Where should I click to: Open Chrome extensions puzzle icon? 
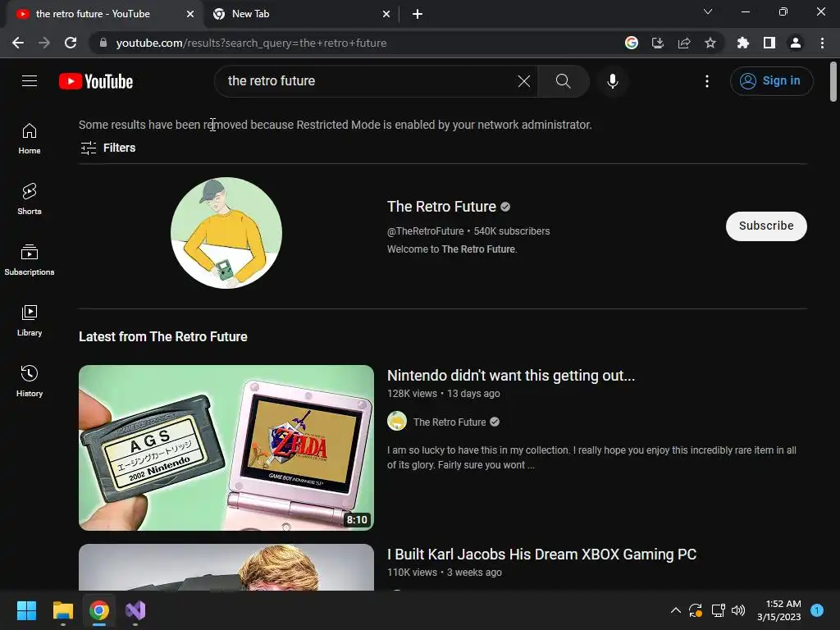coord(743,43)
